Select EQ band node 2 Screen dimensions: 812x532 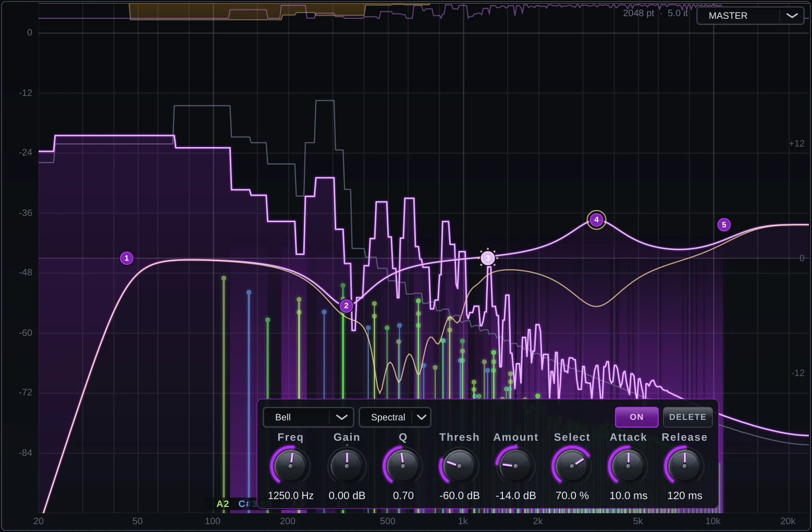346,306
